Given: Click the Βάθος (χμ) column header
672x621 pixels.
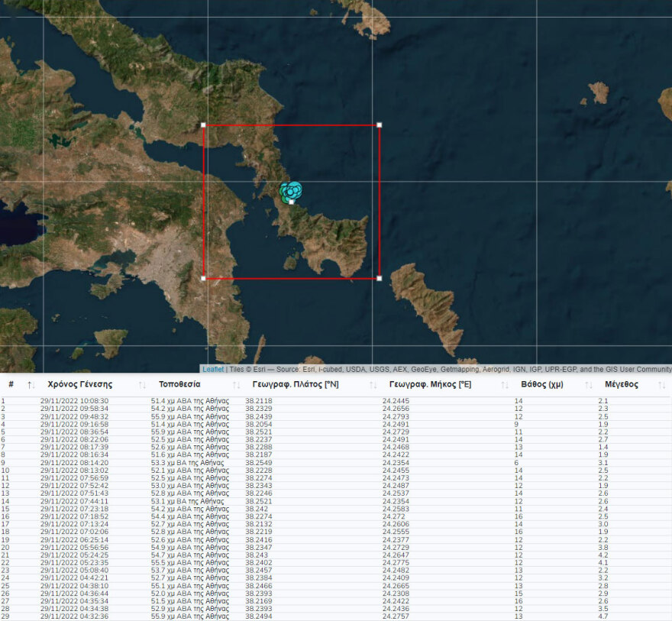Looking at the screenshot, I should [x=541, y=384].
